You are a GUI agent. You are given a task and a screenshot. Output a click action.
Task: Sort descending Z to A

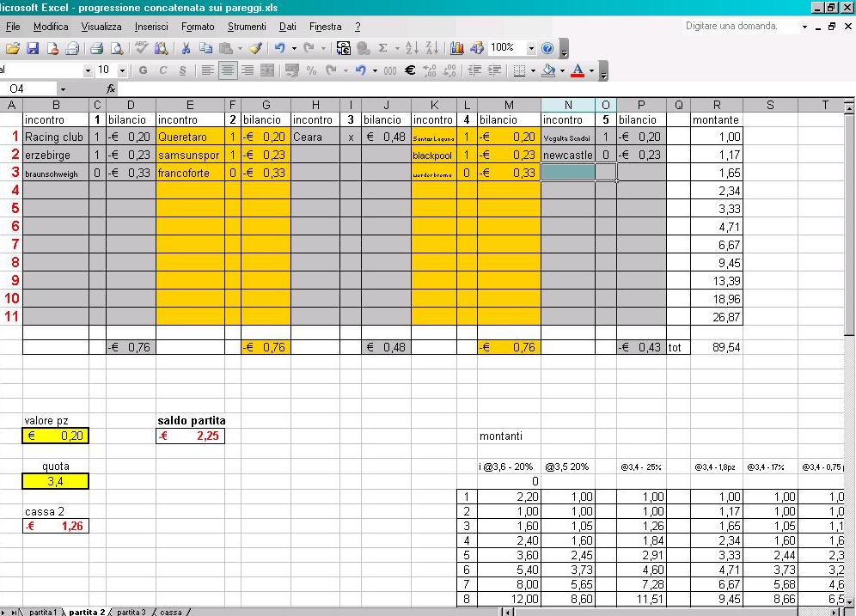pos(431,49)
